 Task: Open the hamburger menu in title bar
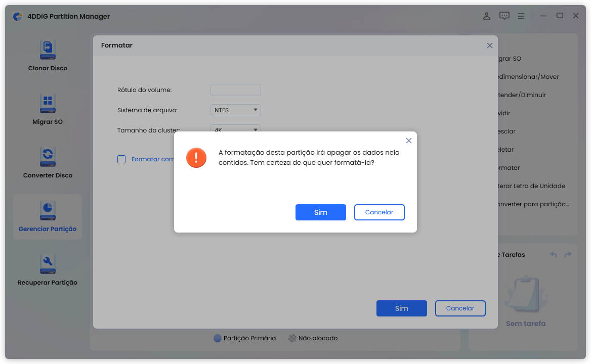521,16
